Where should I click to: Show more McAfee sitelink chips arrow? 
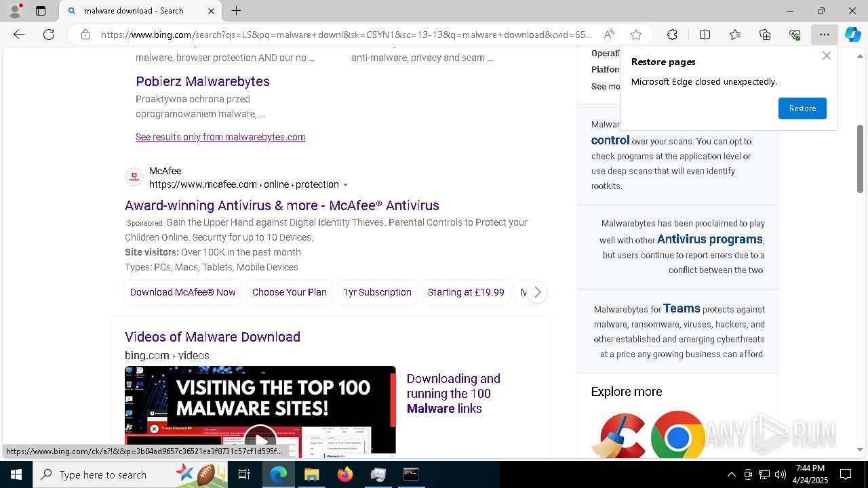click(x=537, y=292)
